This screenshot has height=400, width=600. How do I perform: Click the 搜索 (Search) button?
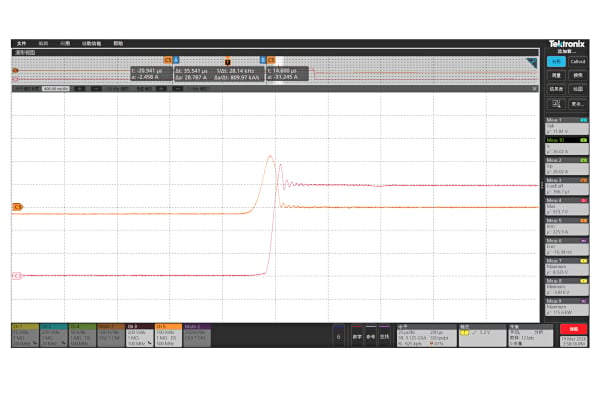(x=578, y=75)
